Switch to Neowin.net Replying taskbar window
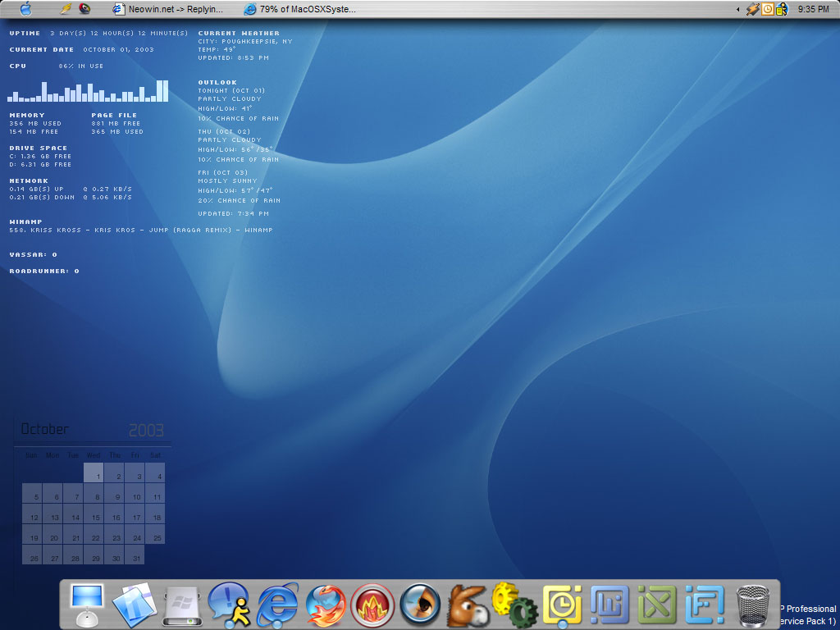The width and height of the screenshot is (840, 630). point(169,9)
